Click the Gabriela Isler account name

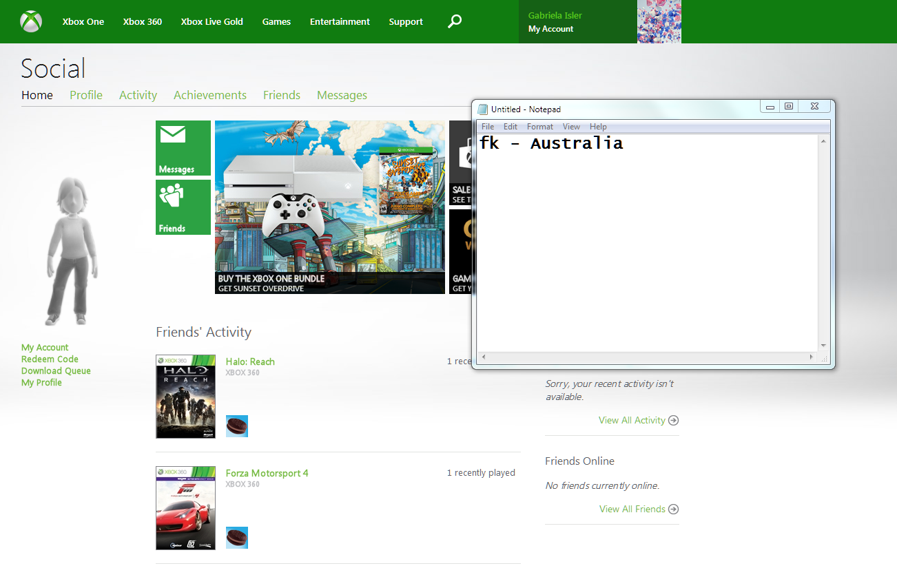tap(555, 15)
